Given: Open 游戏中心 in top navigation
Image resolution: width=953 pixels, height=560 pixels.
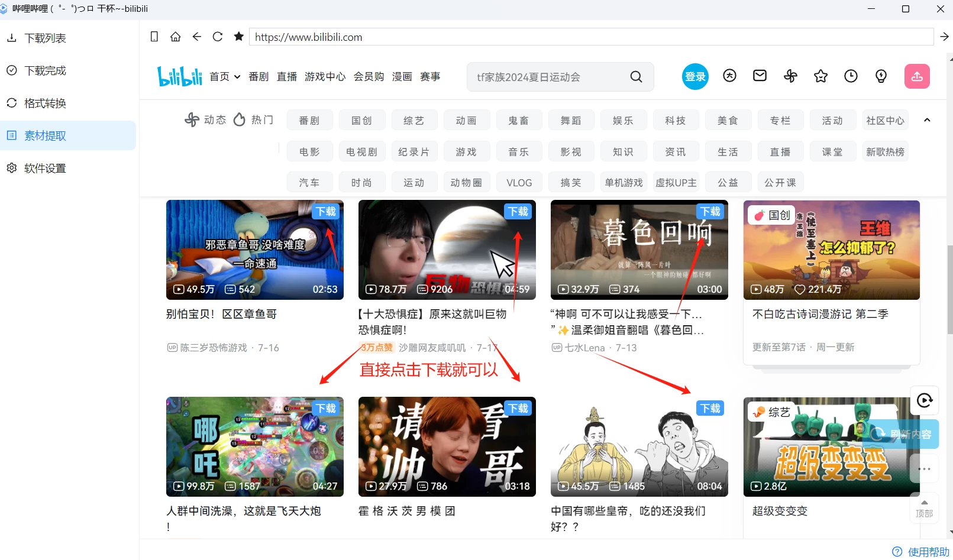Looking at the screenshot, I should (x=325, y=77).
